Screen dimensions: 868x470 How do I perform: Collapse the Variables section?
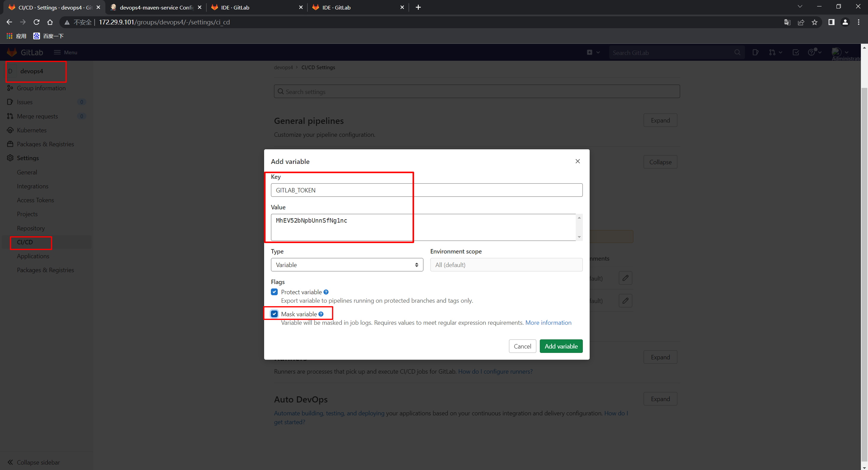(660, 162)
